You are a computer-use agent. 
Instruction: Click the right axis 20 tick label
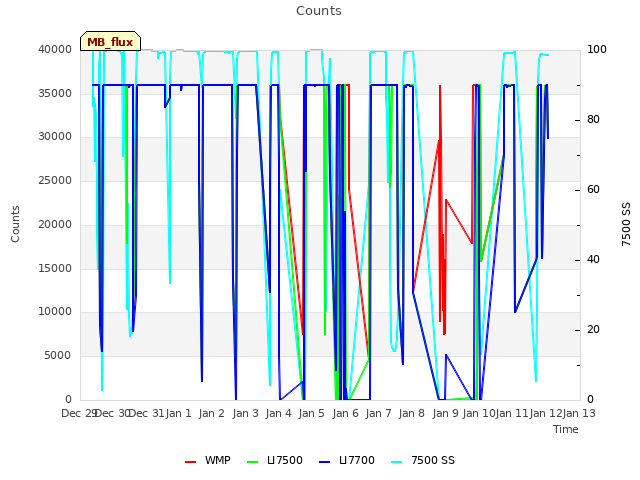click(x=593, y=329)
